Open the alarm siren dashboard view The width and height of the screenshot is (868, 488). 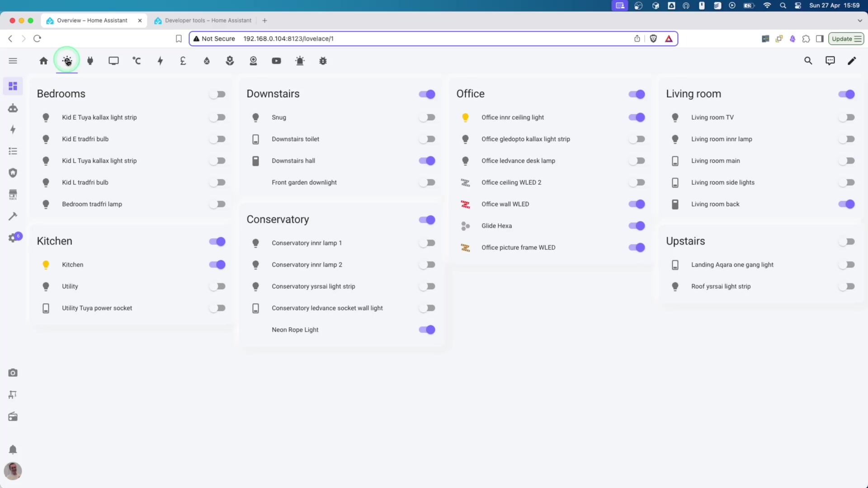(300, 61)
